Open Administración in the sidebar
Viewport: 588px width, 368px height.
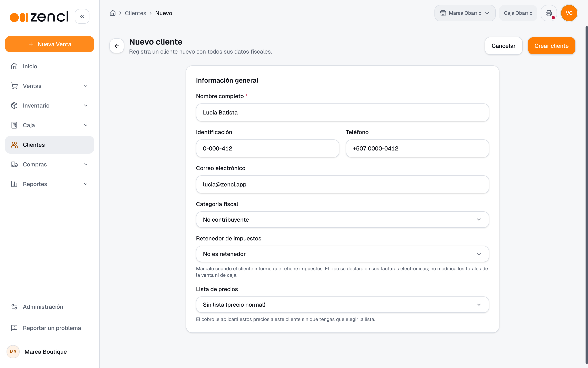pos(50,307)
